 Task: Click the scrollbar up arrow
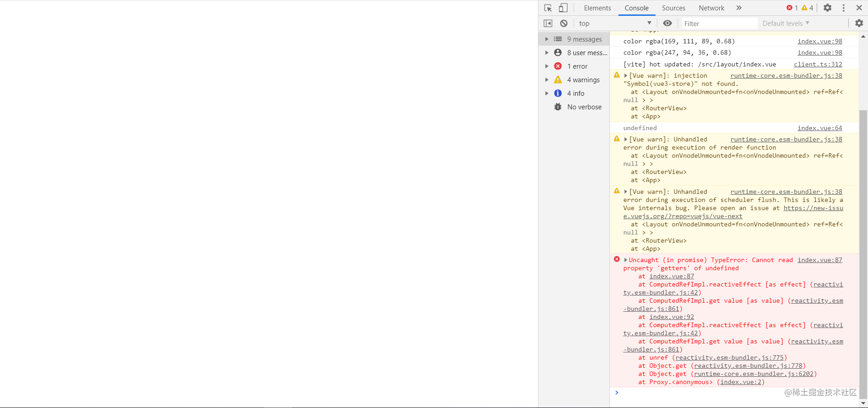click(x=863, y=37)
